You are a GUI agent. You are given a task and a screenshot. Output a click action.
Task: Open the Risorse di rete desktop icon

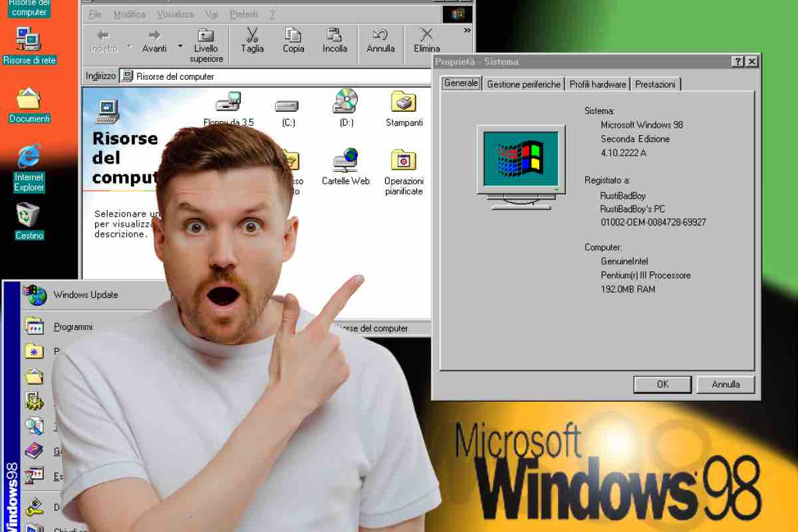click(29, 46)
